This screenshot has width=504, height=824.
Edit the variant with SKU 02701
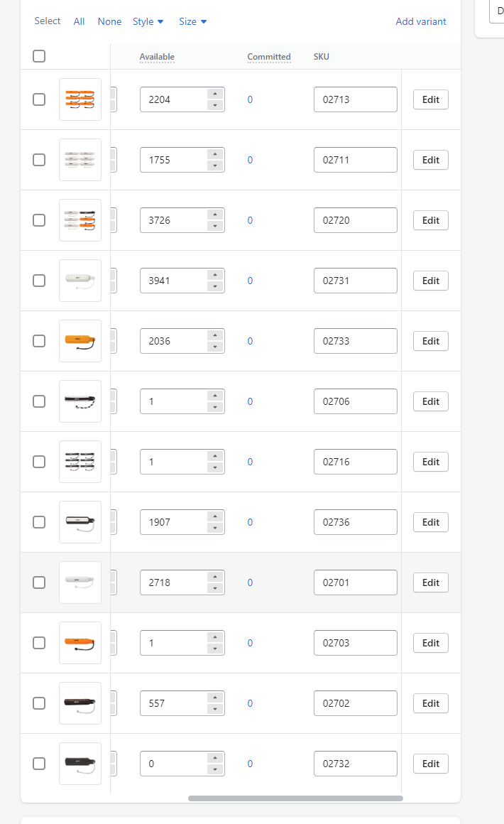click(x=430, y=582)
